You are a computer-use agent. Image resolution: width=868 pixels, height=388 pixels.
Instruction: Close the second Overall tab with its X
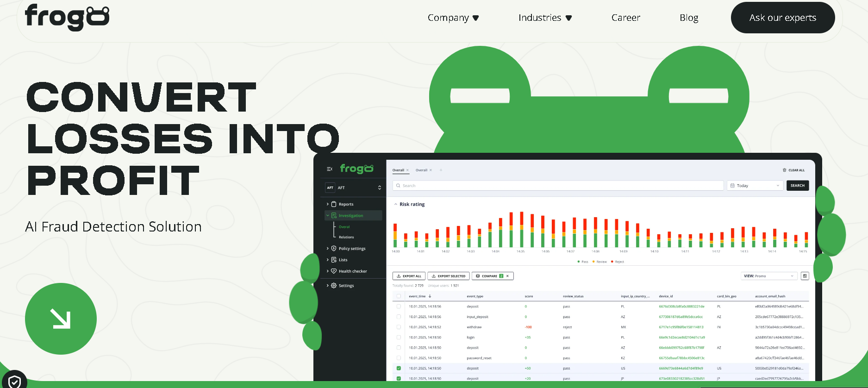[x=431, y=170]
